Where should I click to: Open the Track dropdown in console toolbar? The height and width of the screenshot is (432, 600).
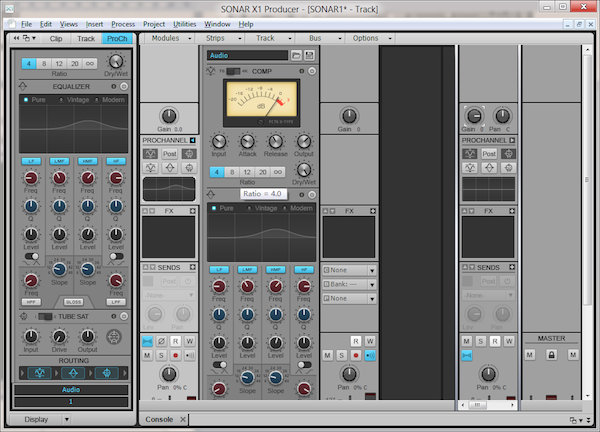coord(273,38)
